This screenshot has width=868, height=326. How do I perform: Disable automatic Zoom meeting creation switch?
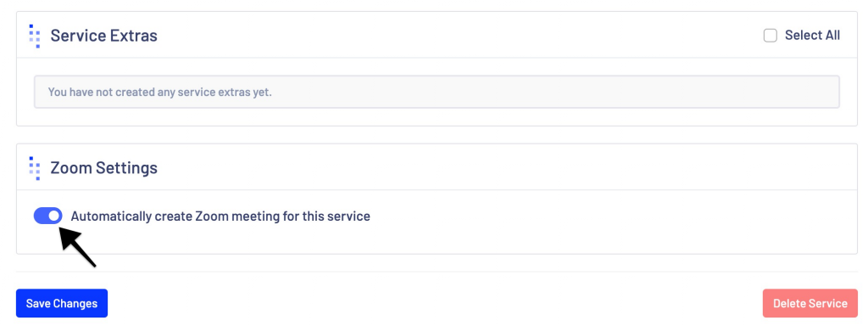[x=47, y=216]
